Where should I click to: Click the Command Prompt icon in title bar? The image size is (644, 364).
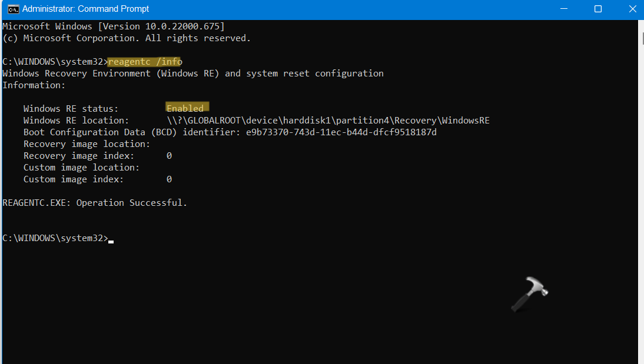[10, 9]
